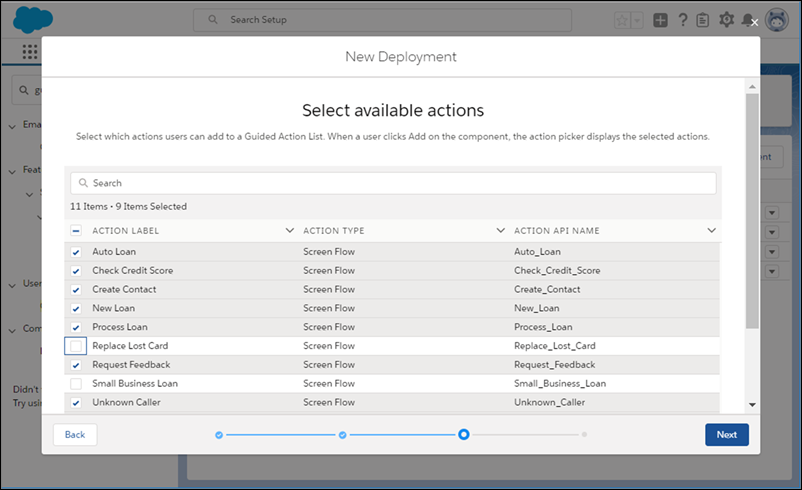Select the first completed progress step

tap(219, 435)
